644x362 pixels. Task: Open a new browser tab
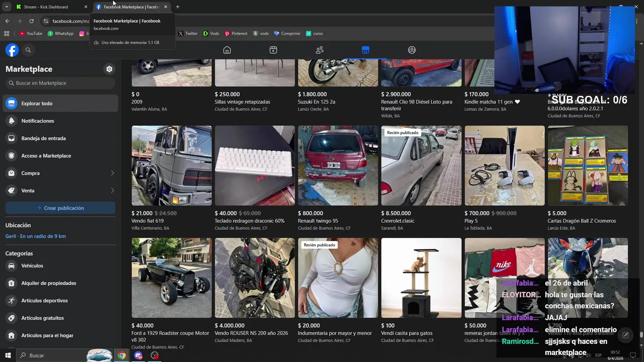[x=178, y=7]
